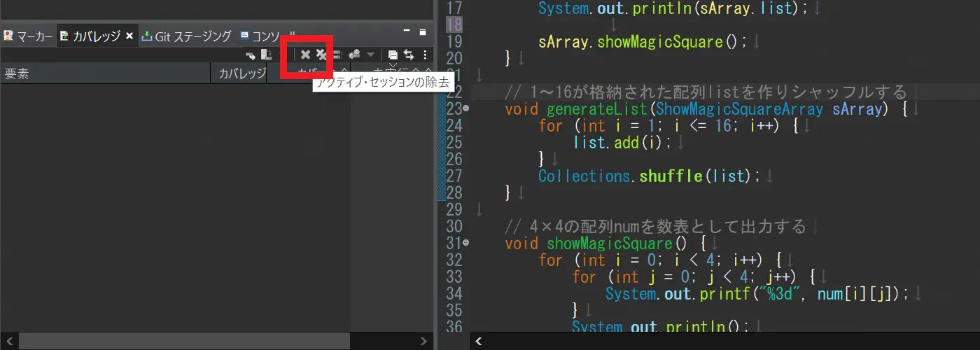Close the カバレッジ tab
980x350 pixels.
click(129, 36)
